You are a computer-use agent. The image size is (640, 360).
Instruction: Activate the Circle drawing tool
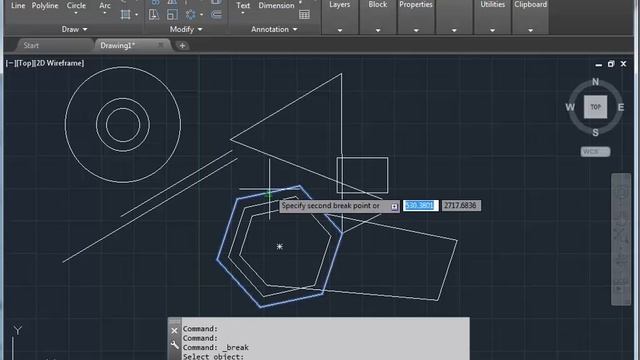[76, 5]
